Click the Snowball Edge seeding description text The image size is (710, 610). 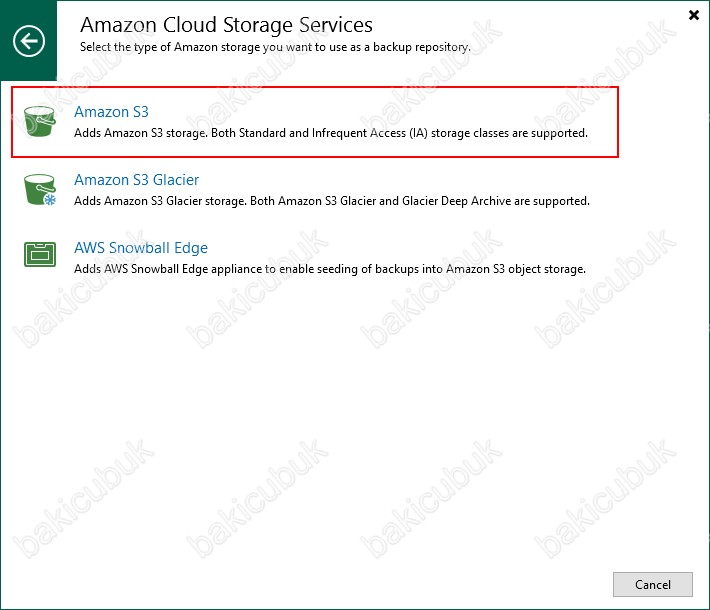click(x=330, y=269)
